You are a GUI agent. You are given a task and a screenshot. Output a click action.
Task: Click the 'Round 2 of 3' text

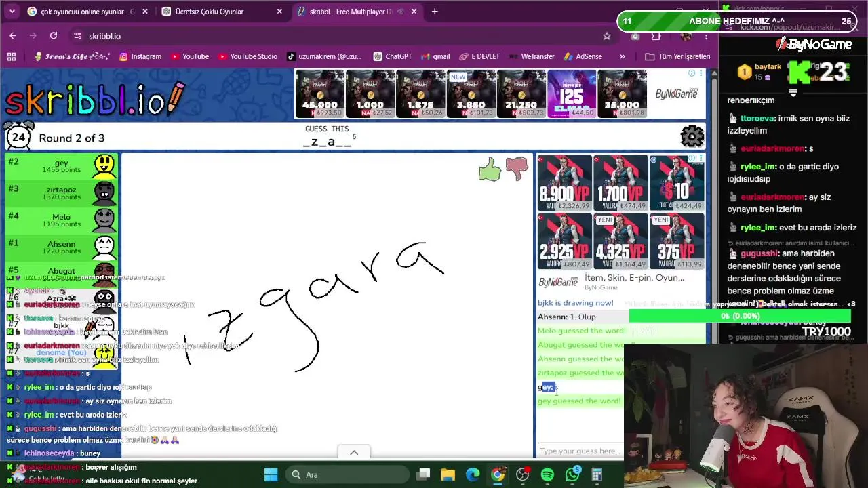[72, 138]
